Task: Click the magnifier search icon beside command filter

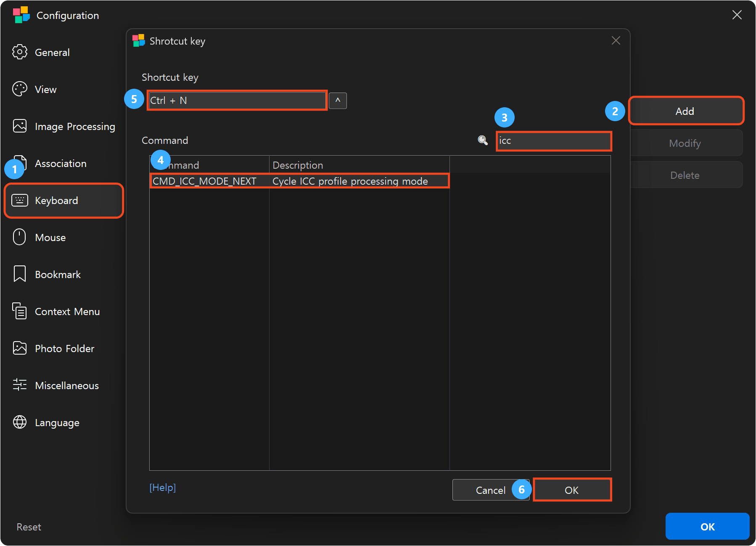Action: [483, 140]
